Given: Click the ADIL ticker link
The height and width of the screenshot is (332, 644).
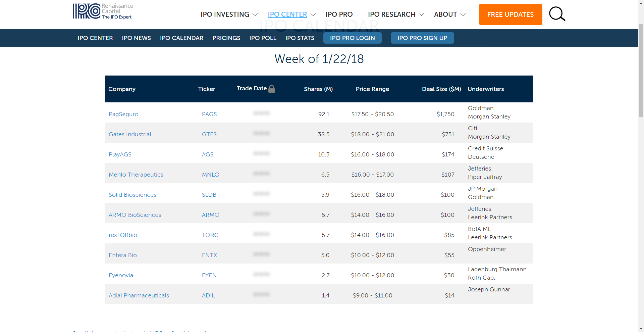Looking at the screenshot, I should point(208,295).
